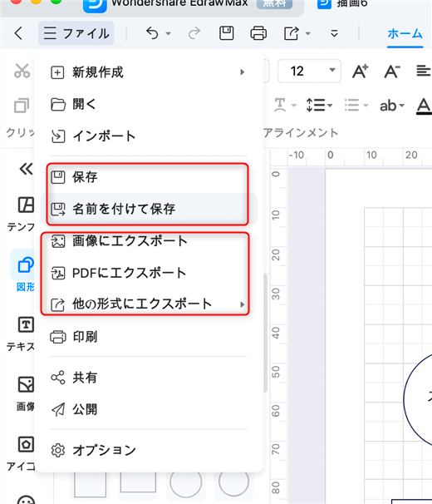Select the last circle shape thumbnail

233,483
